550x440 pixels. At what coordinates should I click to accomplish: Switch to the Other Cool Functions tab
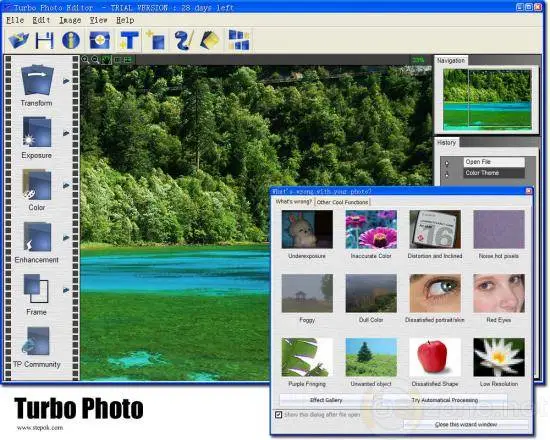(342, 202)
